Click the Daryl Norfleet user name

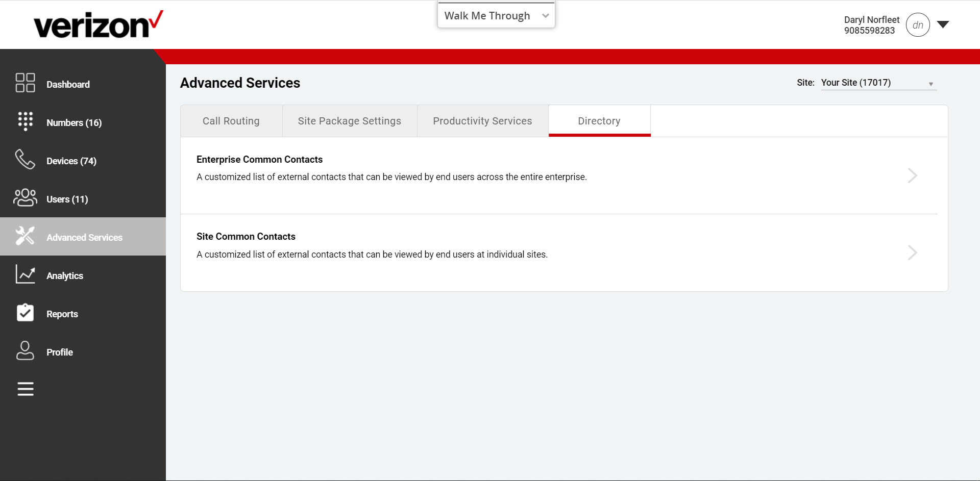872,19
